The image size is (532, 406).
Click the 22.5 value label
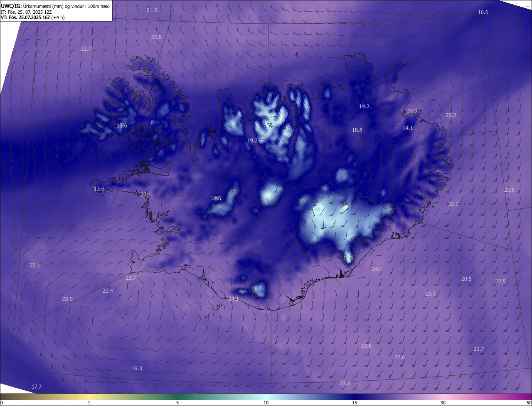click(x=500, y=281)
